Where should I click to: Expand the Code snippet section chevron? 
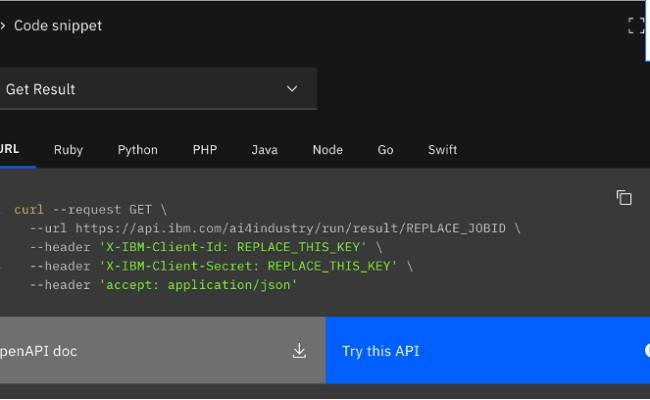(x=2, y=26)
